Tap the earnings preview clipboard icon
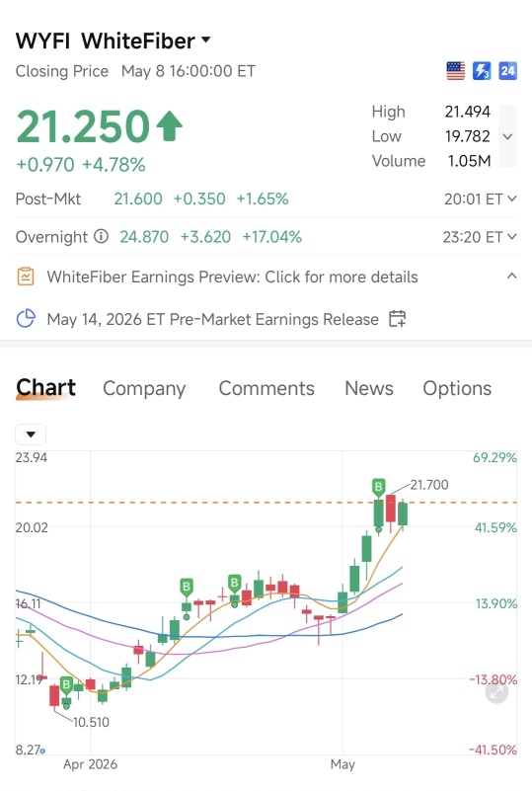 point(26,277)
